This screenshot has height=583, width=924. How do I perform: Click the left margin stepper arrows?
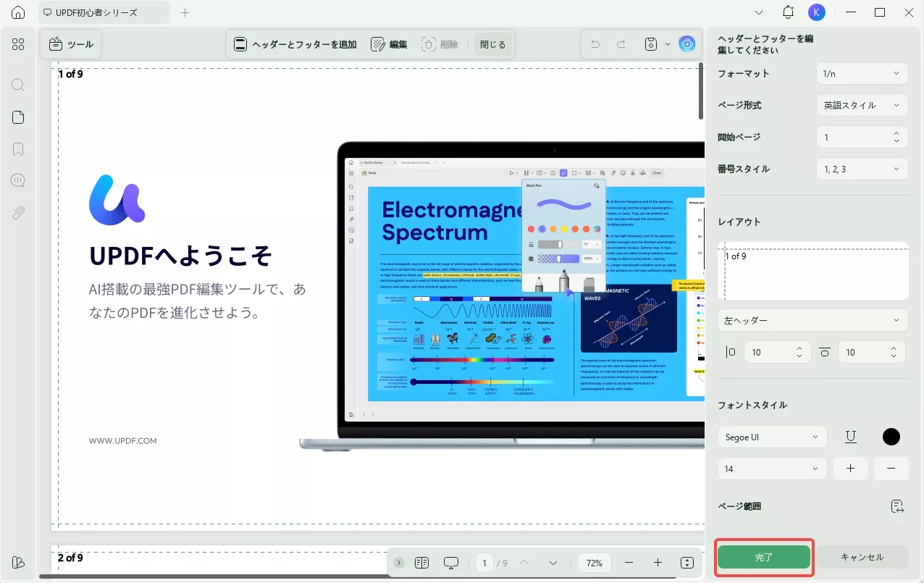pyautogui.click(x=799, y=352)
